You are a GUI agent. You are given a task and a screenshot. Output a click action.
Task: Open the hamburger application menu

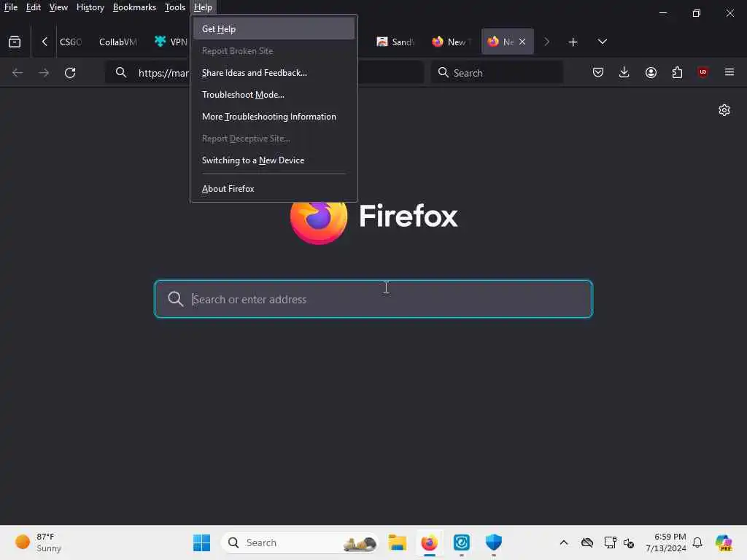pos(729,72)
